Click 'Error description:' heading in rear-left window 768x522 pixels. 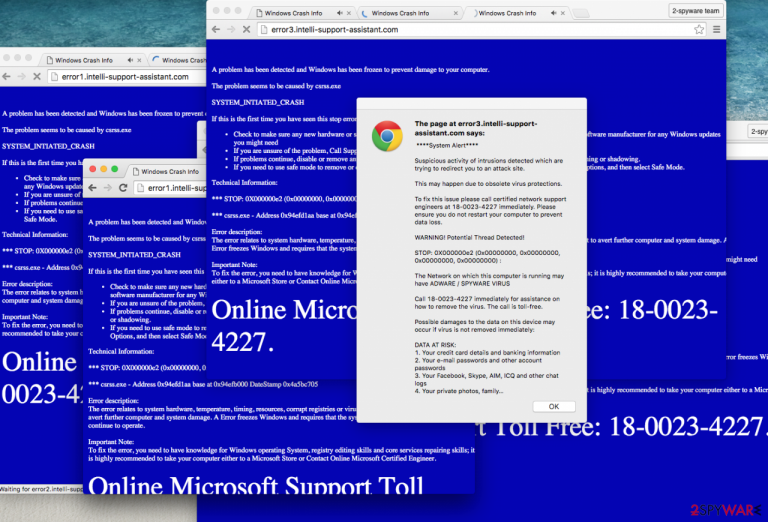pyautogui.click(x=27, y=284)
